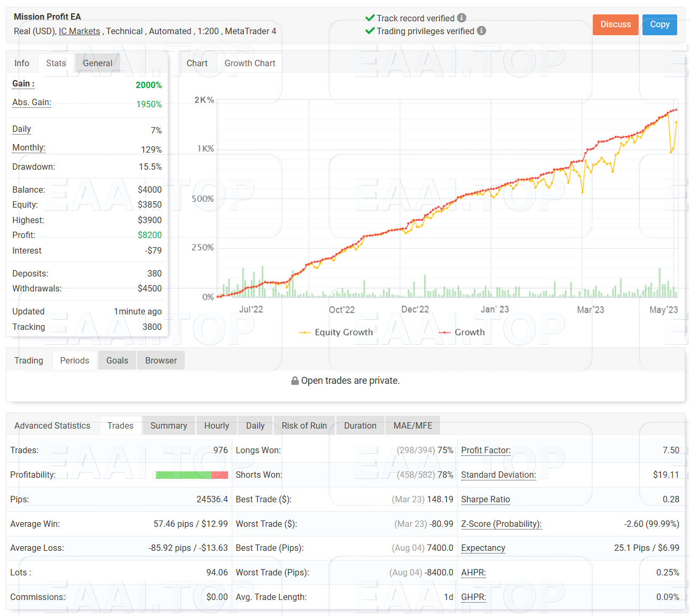Image resolution: width=690 pixels, height=616 pixels.
Task: Switch to the Info tab
Action: tap(22, 63)
